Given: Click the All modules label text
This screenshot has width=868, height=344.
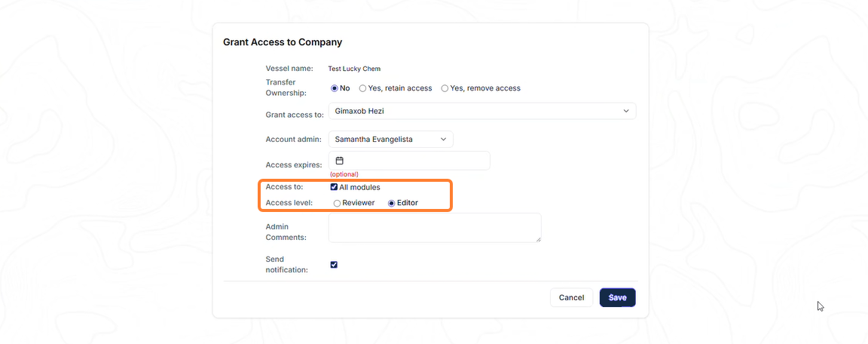Looking at the screenshot, I should pos(360,187).
